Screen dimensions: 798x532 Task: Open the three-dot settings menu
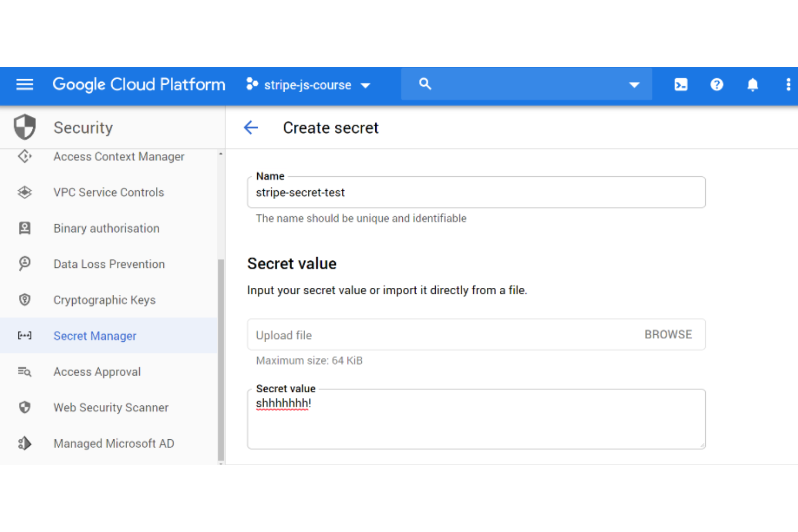[788, 85]
